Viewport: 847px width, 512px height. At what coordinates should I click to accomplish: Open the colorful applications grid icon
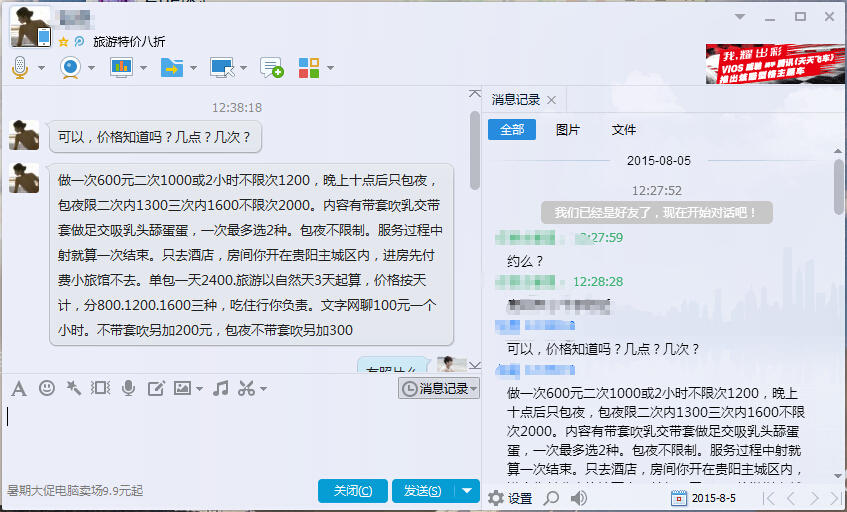click(309, 68)
